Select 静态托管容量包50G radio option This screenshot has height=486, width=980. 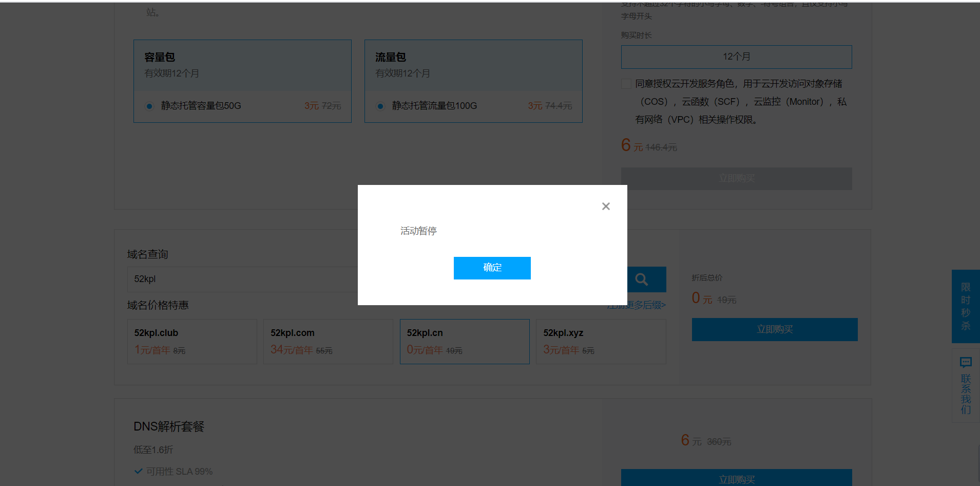149,106
